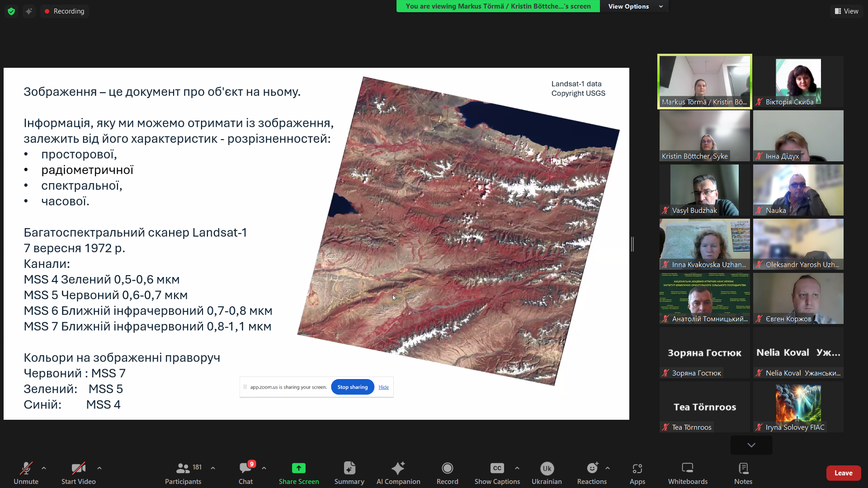This screenshot has width=868, height=488.
Task: Start sharing with Share Screen
Action: (298, 473)
